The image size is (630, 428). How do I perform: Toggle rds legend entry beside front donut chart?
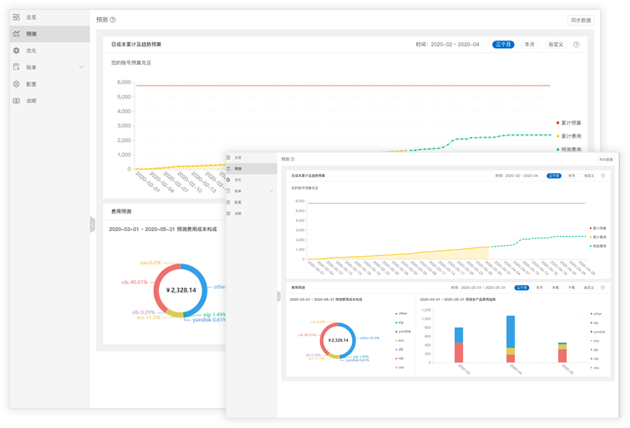point(400,358)
